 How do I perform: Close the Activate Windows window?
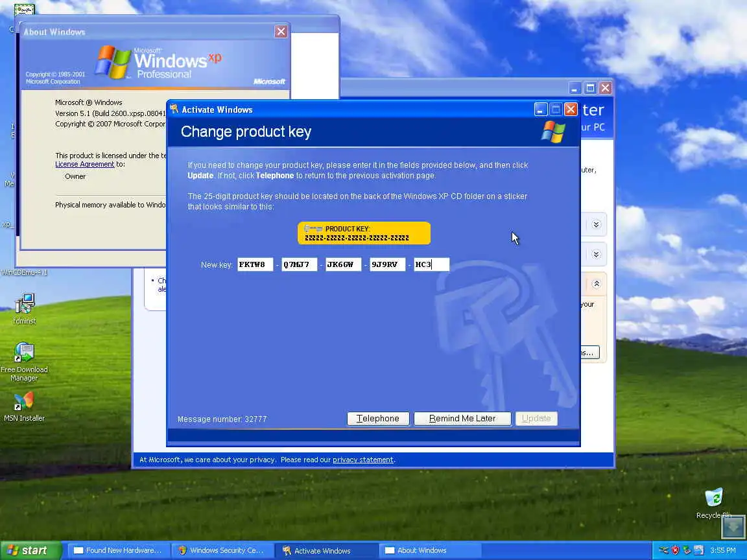571,110
